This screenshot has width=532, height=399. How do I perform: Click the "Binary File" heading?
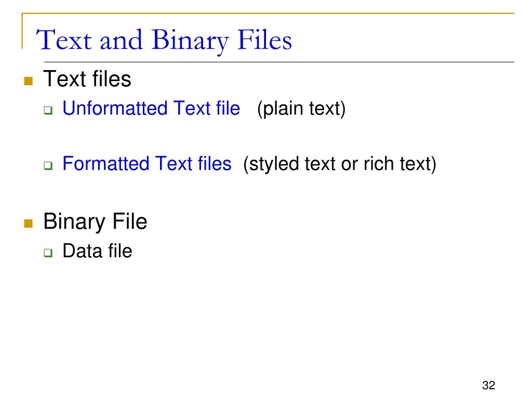[x=96, y=221]
